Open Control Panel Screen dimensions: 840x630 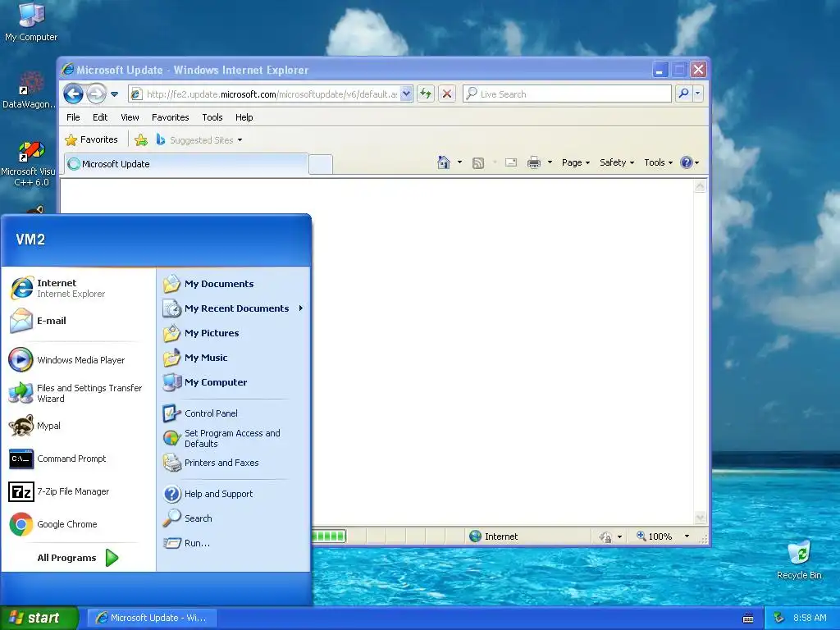(234, 413)
